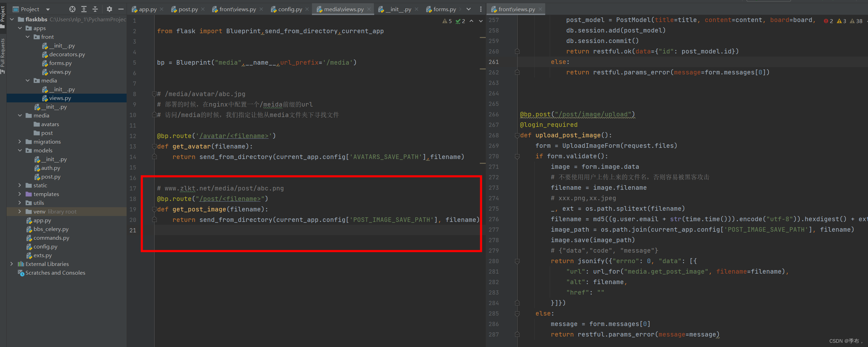Viewport: 868px width, 347px height.
Task: Fold the comment block at line 8
Action: pos(154,94)
